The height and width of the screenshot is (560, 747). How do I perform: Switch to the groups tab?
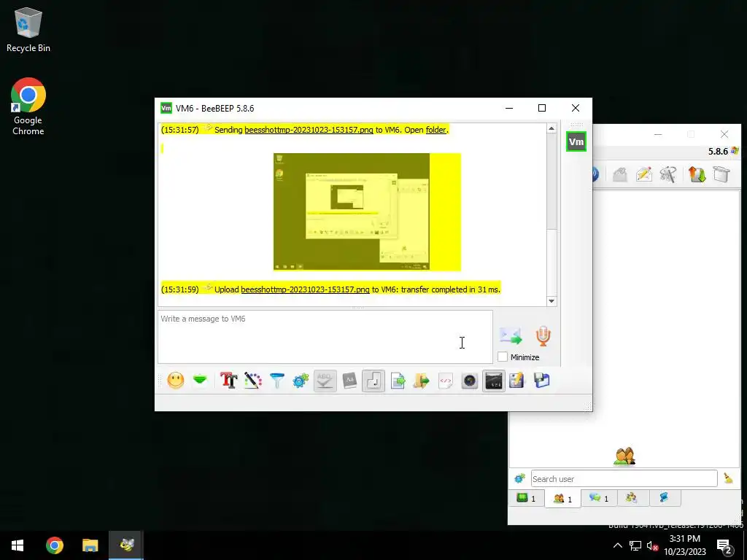coord(632,498)
